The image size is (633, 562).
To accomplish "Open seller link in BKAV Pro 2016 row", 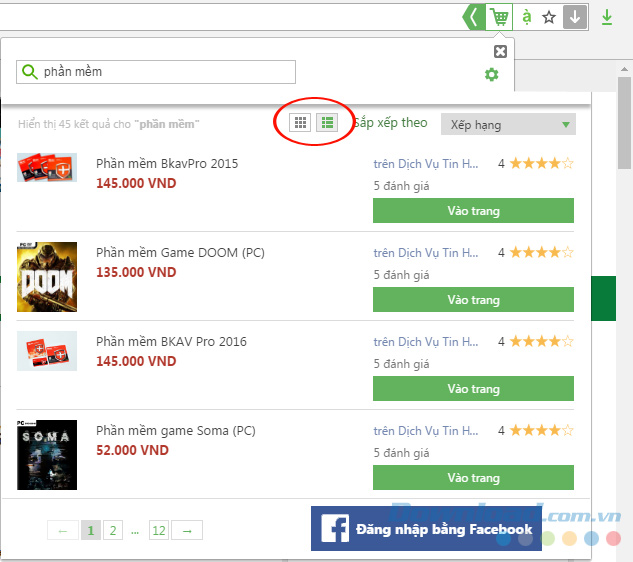I will click(426, 342).
